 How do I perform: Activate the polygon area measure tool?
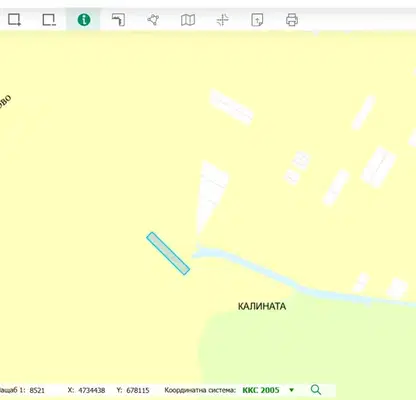coord(153,20)
